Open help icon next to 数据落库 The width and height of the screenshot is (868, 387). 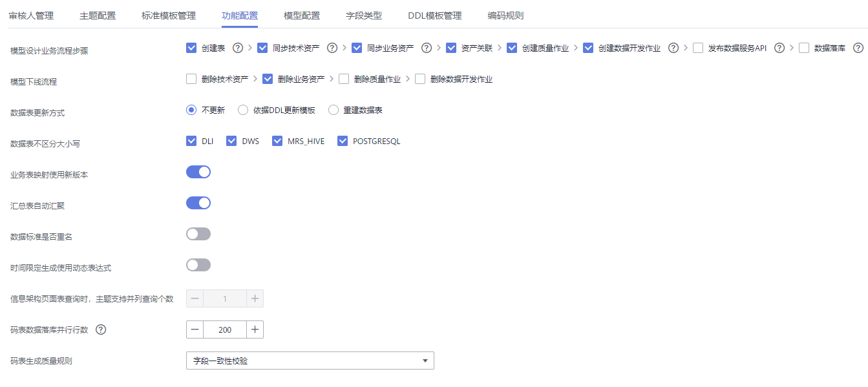(858, 48)
